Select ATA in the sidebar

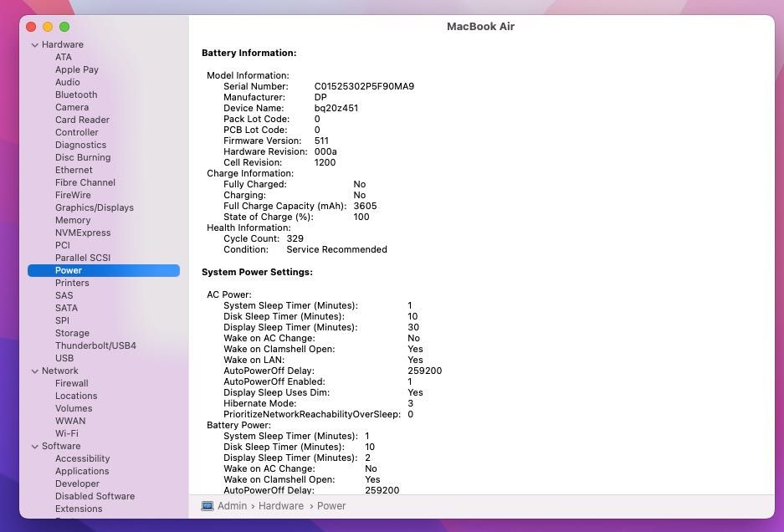point(64,57)
